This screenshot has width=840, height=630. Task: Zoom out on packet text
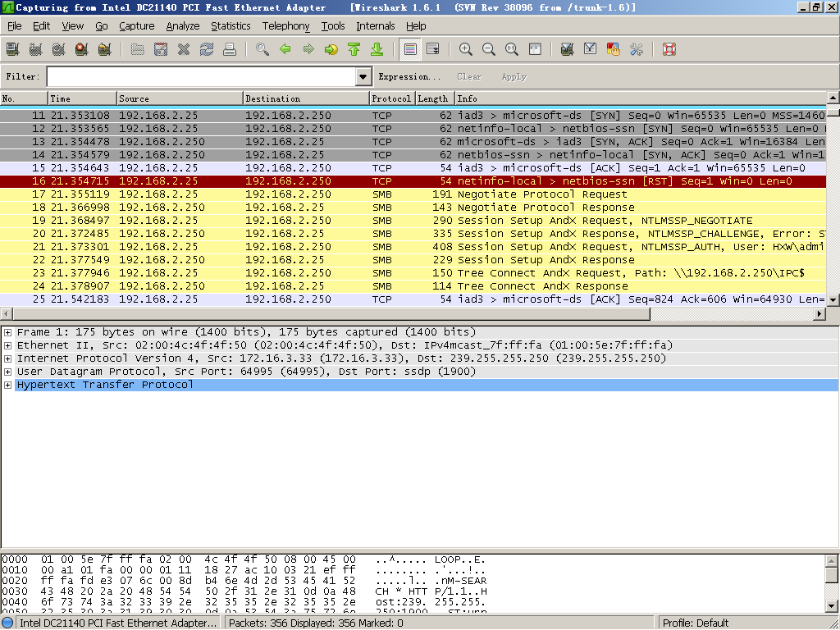coord(489,49)
